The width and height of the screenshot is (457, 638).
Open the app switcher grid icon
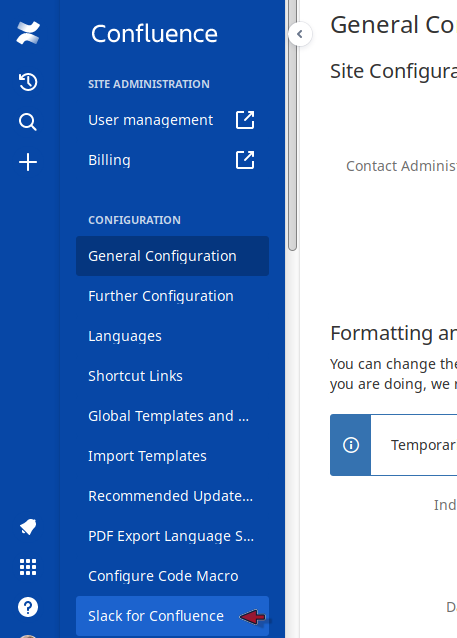pos(28,567)
